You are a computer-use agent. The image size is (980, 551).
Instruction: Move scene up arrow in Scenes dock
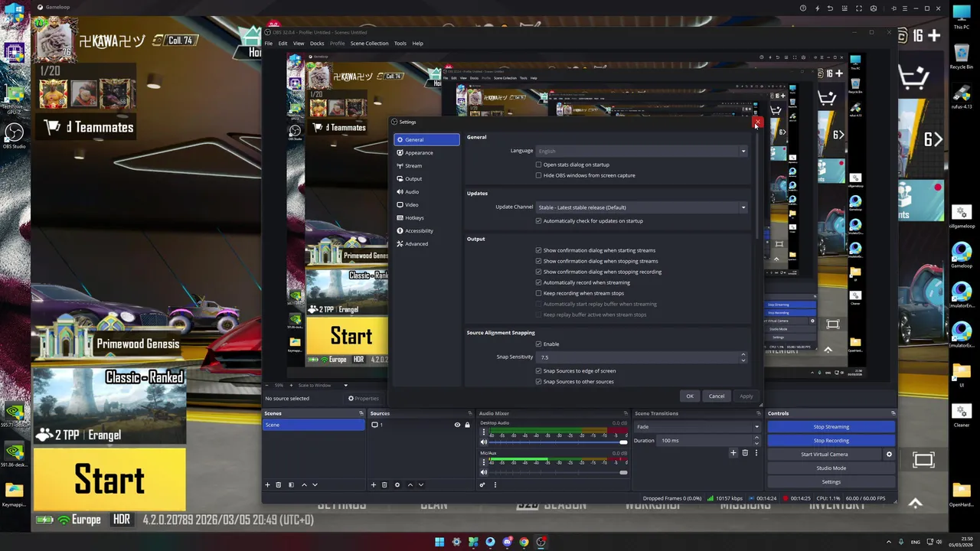tap(304, 484)
